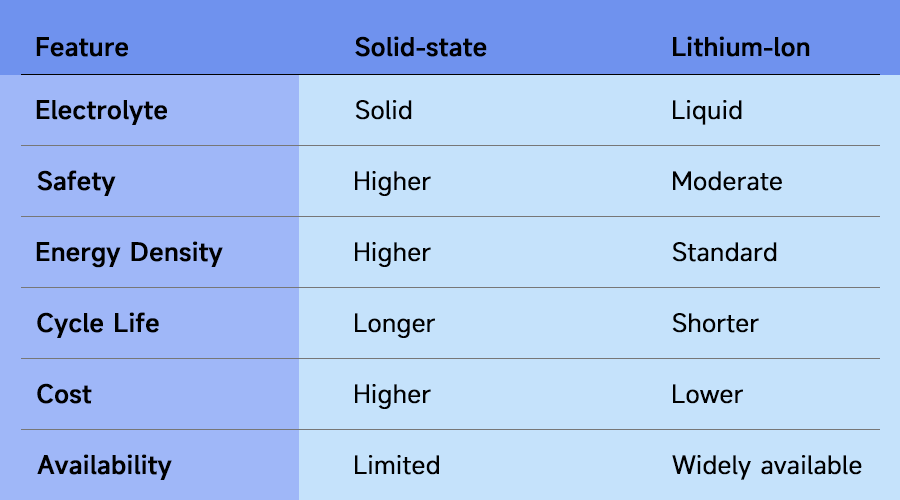Click the Longer cycle life cell
900x500 pixels.
(394, 323)
